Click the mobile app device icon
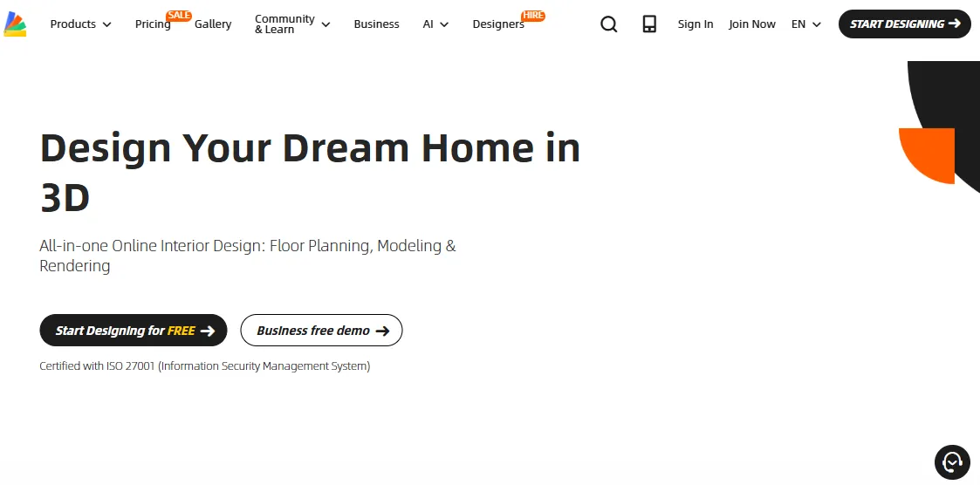This screenshot has height=485, width=980. tap(649, 24)
